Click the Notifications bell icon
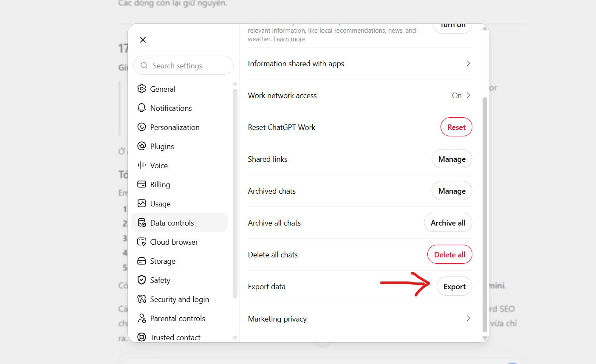Viewport: 596px width, 364px height. [141, 108]
